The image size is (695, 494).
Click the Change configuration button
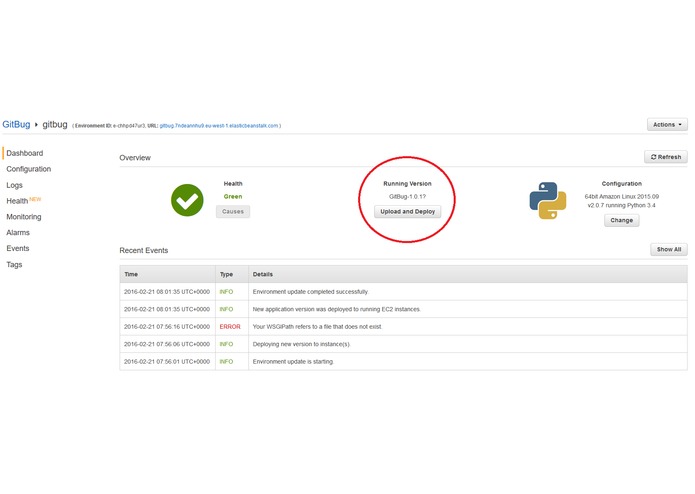[x=621, y=220]
